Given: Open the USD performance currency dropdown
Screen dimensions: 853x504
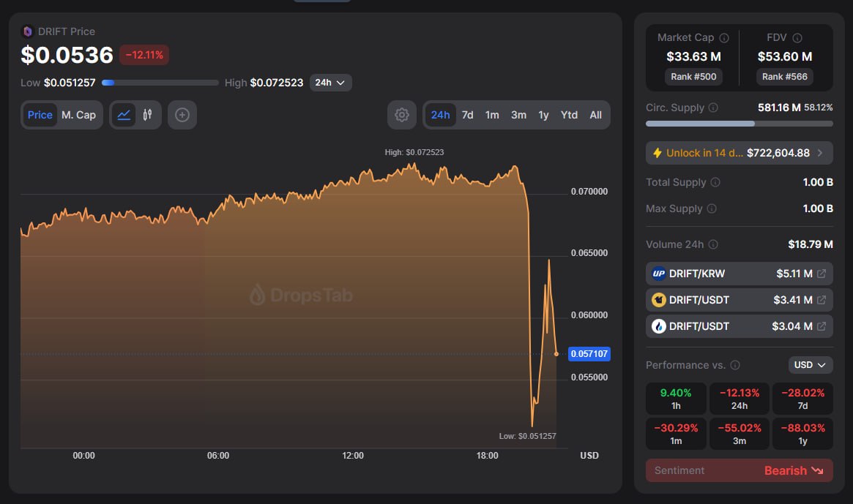Looking at the screenshot, I should pos(811,364).
